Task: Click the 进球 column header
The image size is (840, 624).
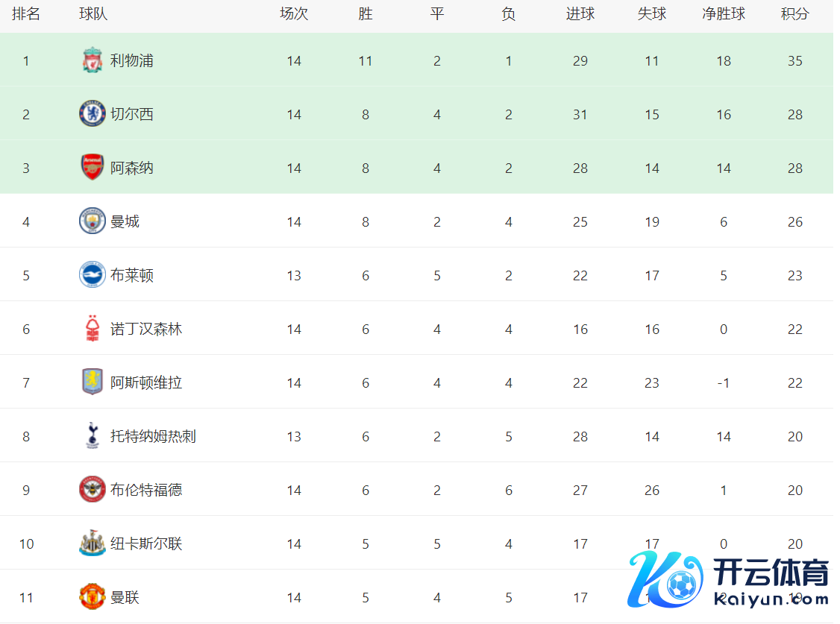Action: point(580,14)
